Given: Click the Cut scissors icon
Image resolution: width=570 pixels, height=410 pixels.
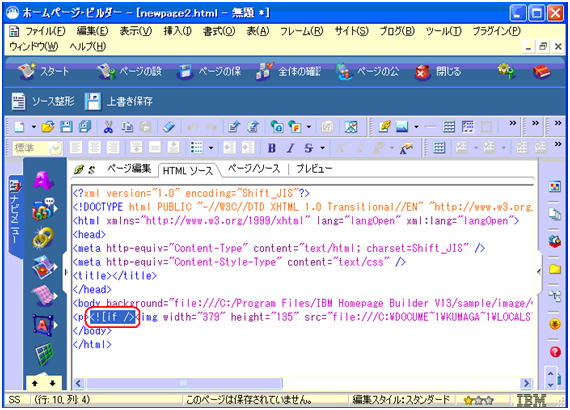Looking at the screenshot, I should pyautogui.click(x=108, y=127).
